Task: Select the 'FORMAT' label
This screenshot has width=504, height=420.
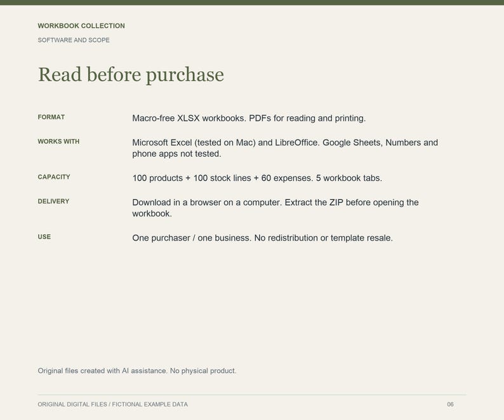Action: point(51,117)
